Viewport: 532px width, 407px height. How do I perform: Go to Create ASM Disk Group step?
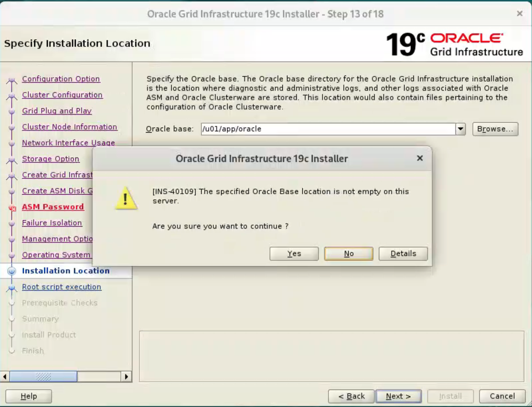pos(57,191)
